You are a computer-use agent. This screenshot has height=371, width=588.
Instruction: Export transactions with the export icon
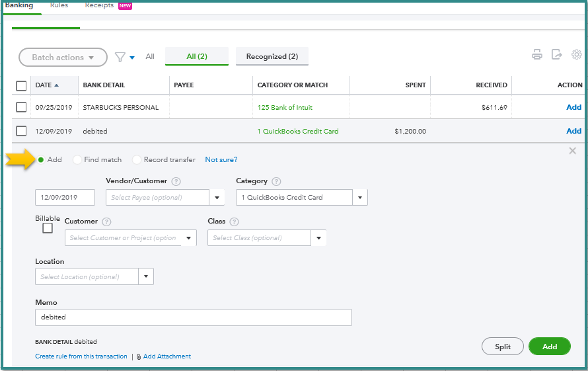pos(556,55)
